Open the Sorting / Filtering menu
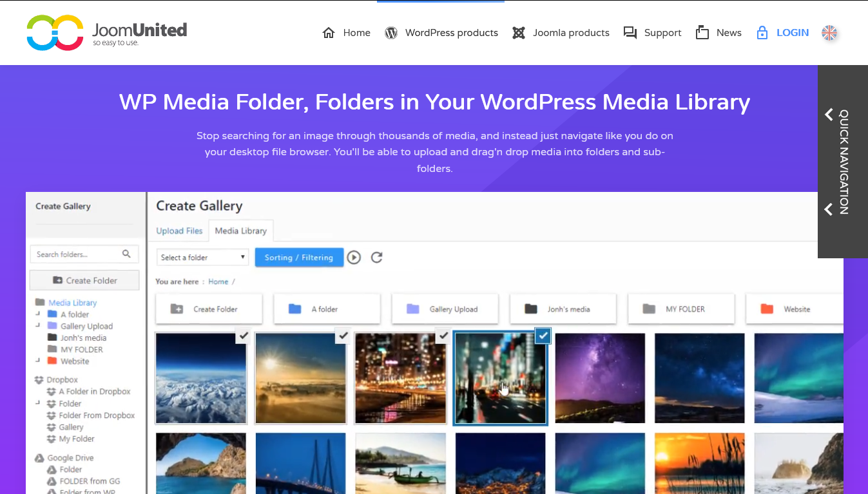This screenshot has height=494, width=868. click(299, 258)
